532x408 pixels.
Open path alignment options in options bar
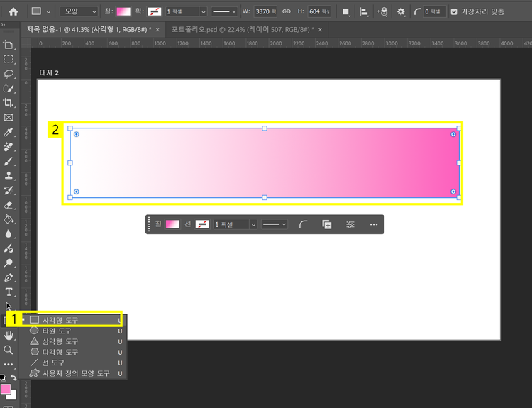click(364, 11)
